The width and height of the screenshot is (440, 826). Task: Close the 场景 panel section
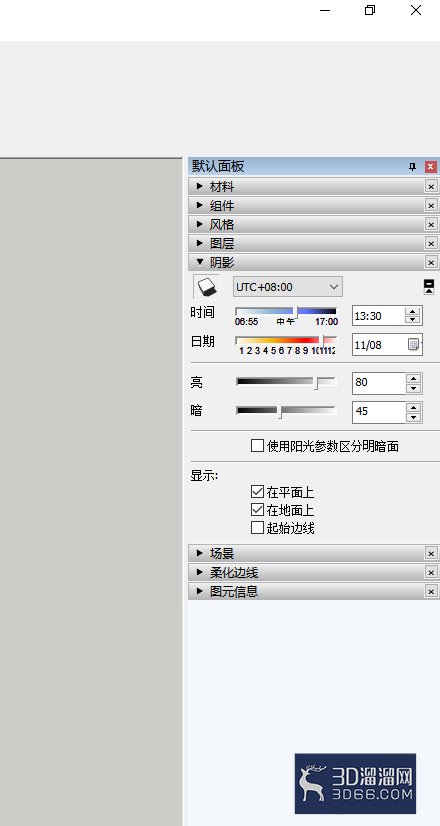(431, 554)
